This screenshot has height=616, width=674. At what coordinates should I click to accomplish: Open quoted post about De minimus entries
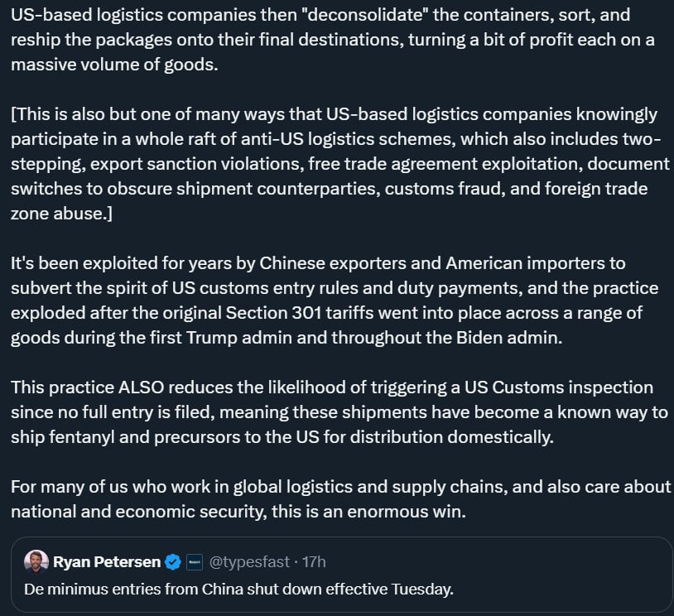click(x=342, y=575)
